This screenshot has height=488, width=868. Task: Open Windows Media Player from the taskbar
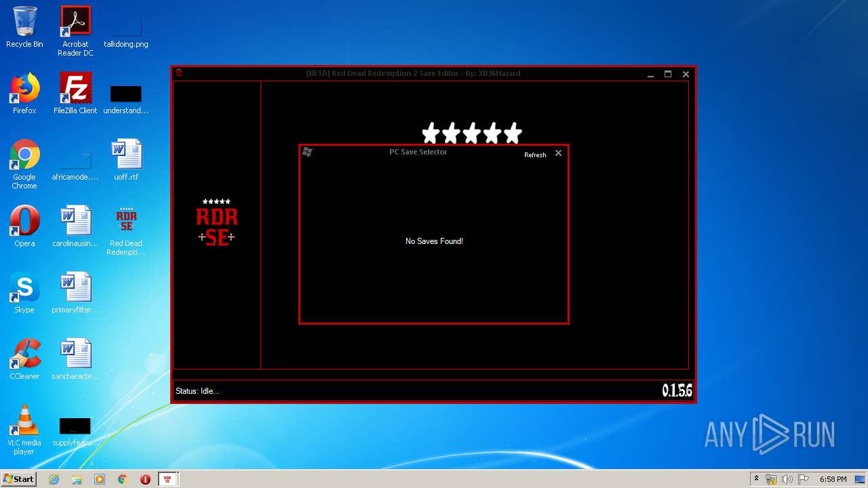tap(100, 479)
